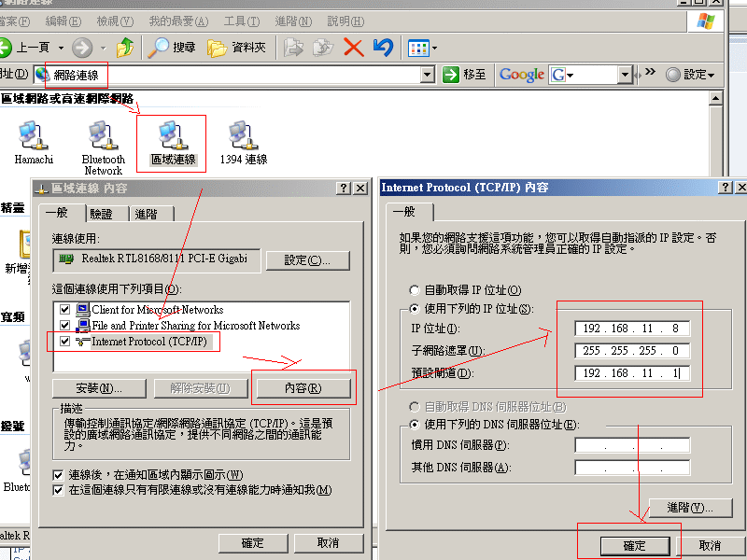Select the 區域連線 local connection icon
747x560 pixels.
172,136
